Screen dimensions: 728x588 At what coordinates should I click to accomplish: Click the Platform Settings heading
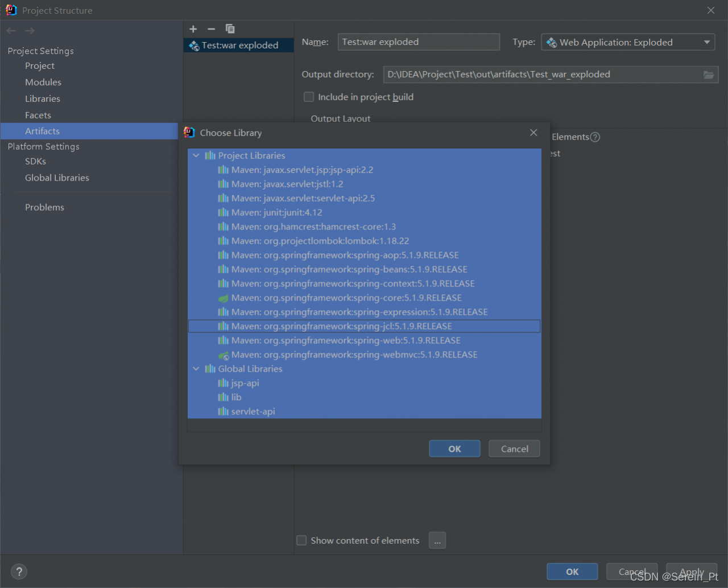tap(43, 147)
